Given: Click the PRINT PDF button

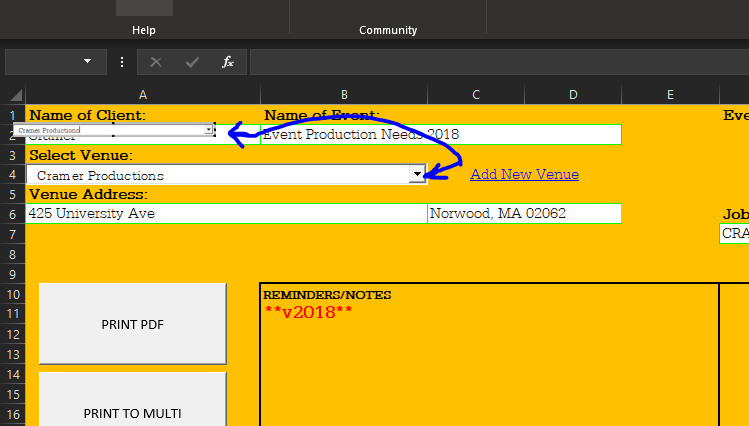Looking at the screenshot, I should [x=133, y=324].
